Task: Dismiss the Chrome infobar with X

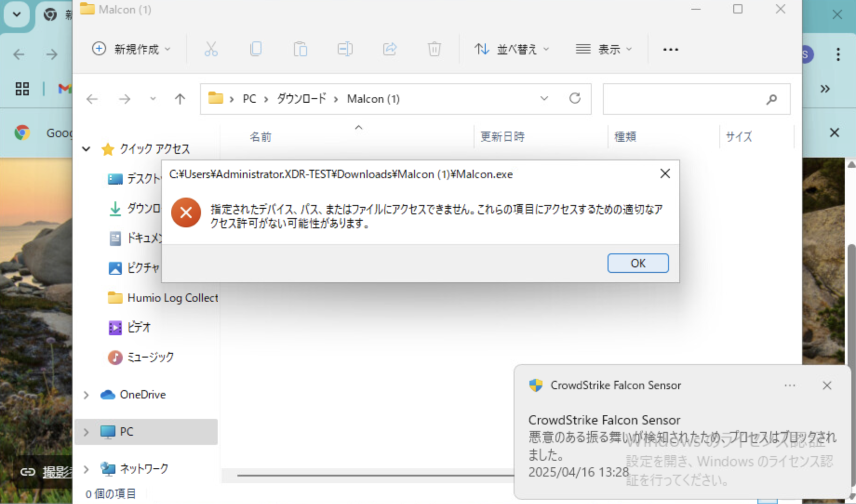Action: pos(834,133)
